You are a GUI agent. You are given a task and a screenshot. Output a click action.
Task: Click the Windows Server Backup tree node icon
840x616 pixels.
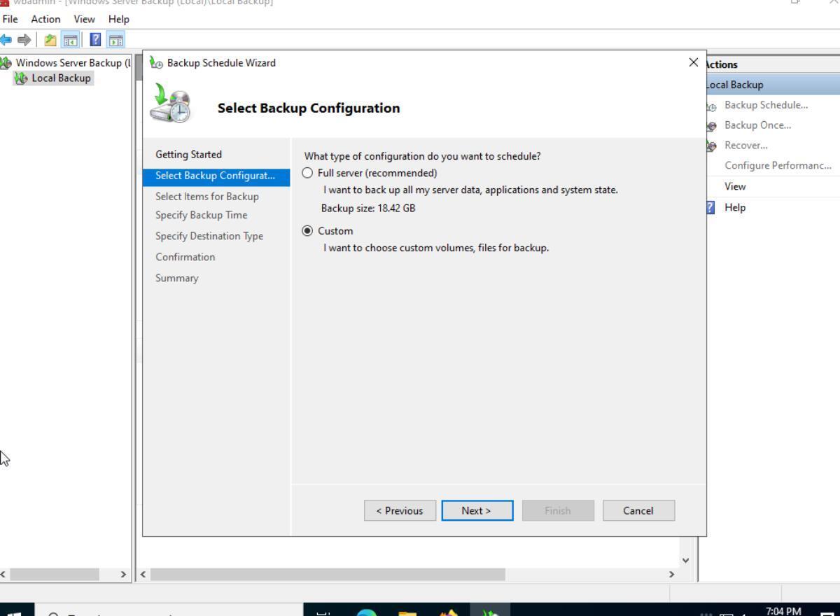click(6, 63)
